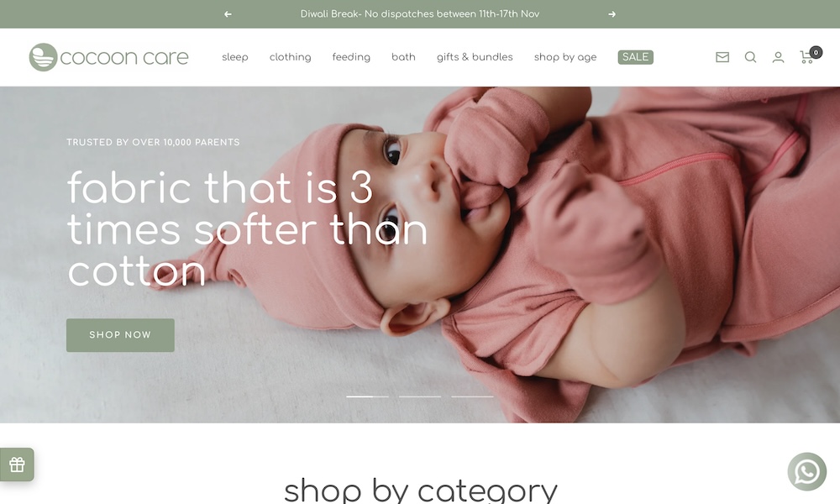Start a WhatsApp chat
840x504 pixels.
click(806, 472)
